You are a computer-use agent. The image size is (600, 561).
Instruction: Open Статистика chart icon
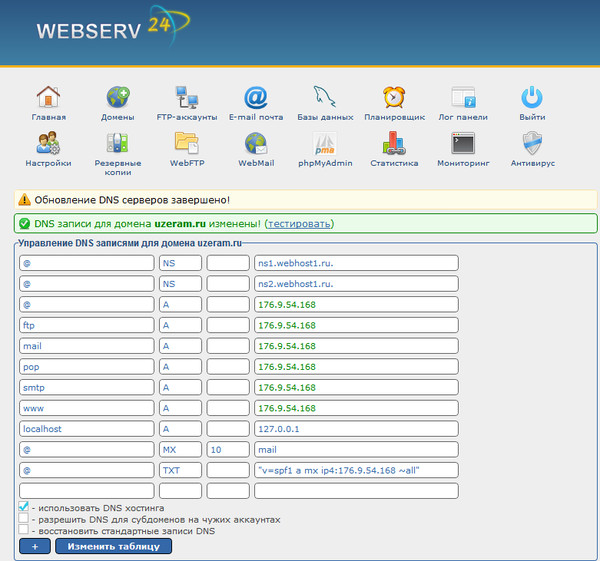[394, 143]
